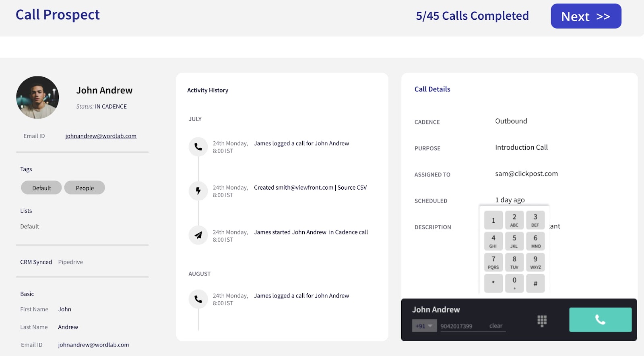Dial digit 6 MNO on the keypad
This screenshot has height=356, width=644.
click(535, 241)
